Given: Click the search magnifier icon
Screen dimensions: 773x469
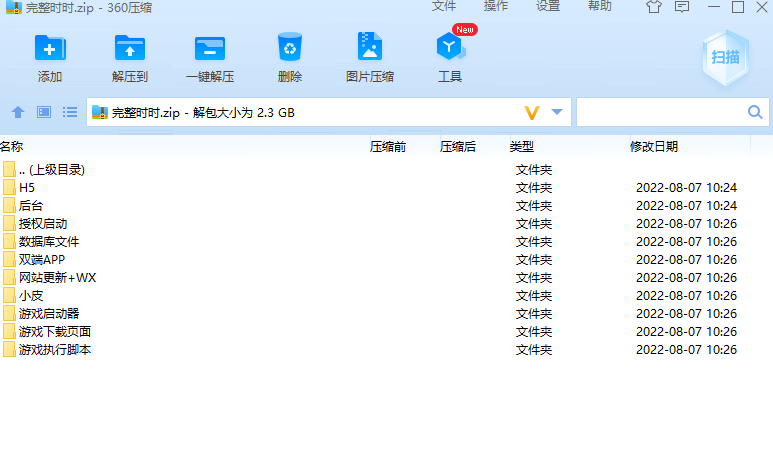Looking at the screenshot, I should [755, 112].
